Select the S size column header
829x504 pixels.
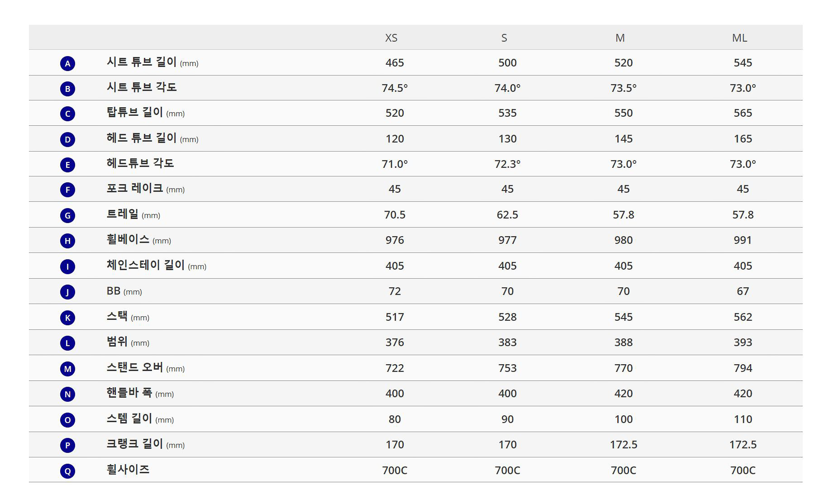pos(504,38)
